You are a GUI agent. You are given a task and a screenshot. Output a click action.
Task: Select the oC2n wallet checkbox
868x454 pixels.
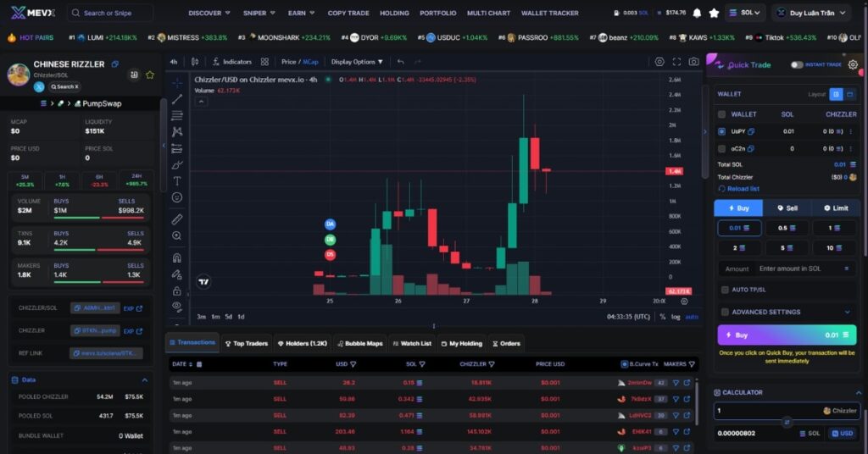click(x=722, y=149)
